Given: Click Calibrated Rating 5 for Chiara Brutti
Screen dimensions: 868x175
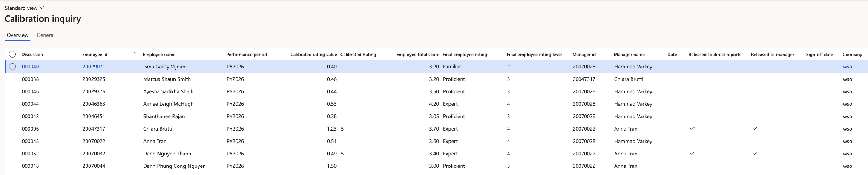Looking at the screenshot, I should (342, 129).
